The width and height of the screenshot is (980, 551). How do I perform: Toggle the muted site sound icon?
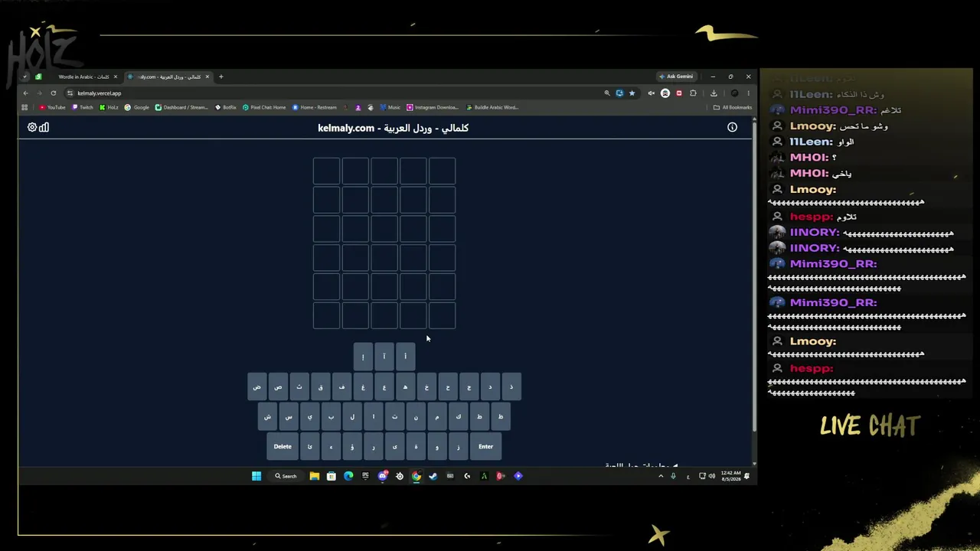click(652, 93)
